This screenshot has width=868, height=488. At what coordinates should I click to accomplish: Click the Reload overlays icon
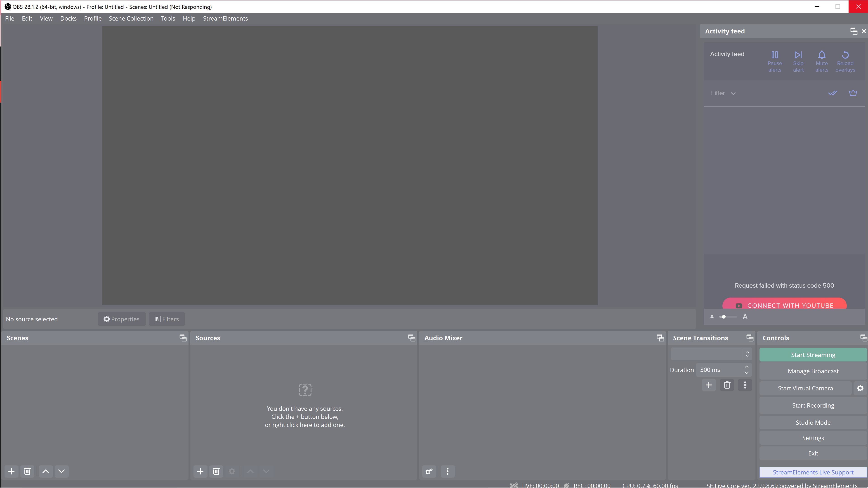click(845, 55)
